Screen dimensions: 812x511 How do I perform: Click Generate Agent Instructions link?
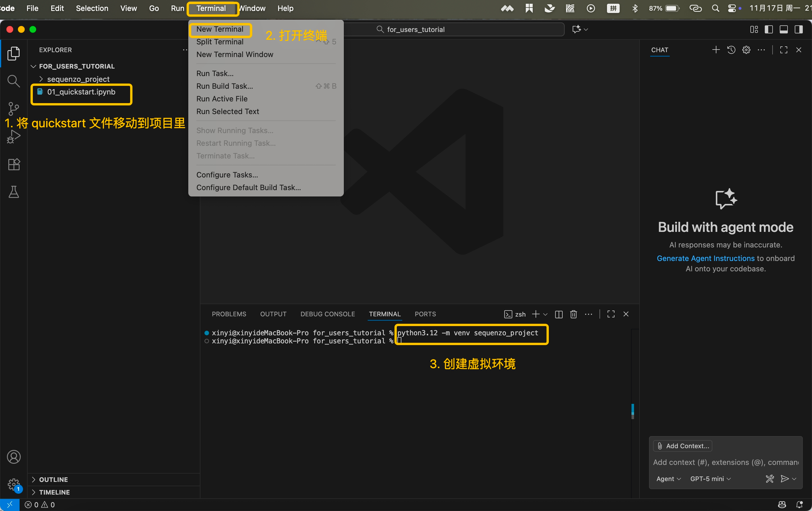tap(705, 258)
